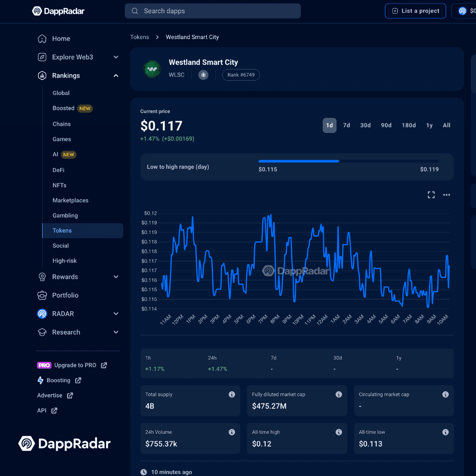
Task: Open DeFi rankings
Action: tap(58, 170)
